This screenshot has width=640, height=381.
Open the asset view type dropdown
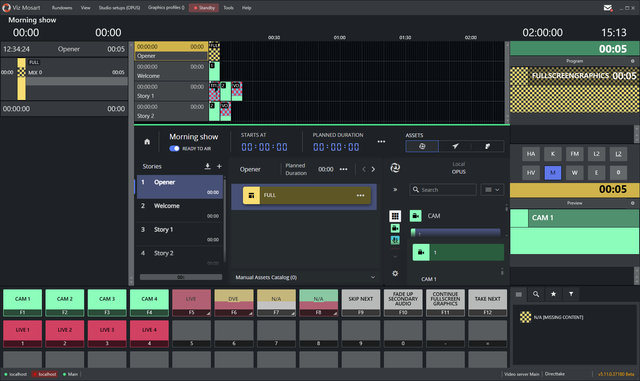click(x=492, y=189)
